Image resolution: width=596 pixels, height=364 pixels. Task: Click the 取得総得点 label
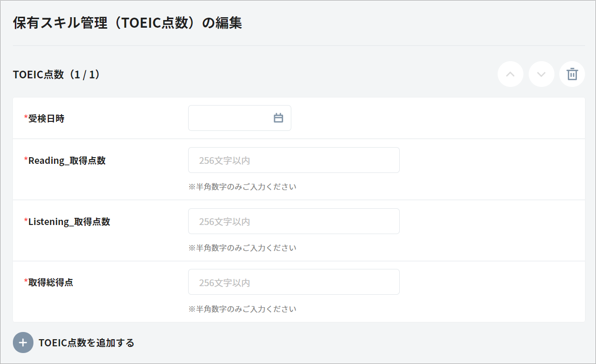(51, 282)
